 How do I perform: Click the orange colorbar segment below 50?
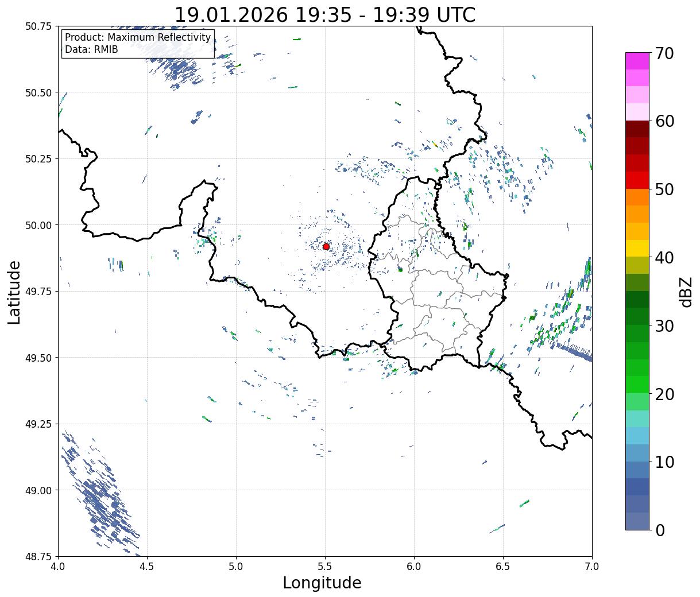tap(637, 197)
